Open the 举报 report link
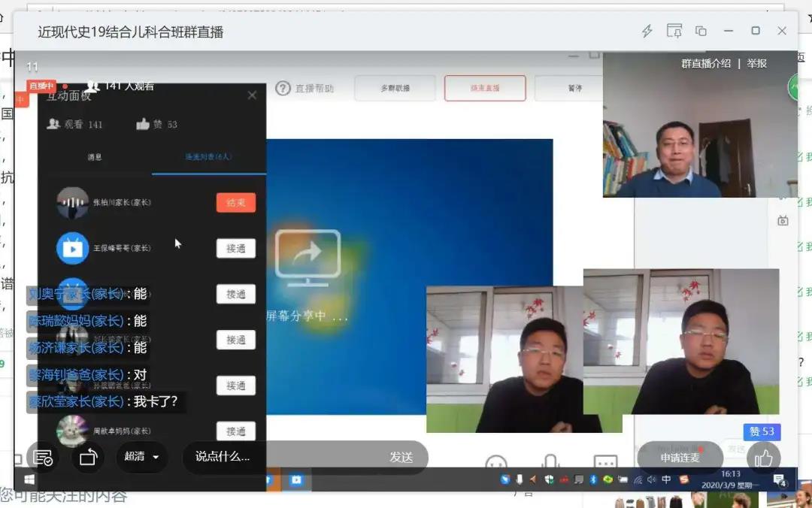Viewport: 812px width, 508px height. tap(756, 64)
